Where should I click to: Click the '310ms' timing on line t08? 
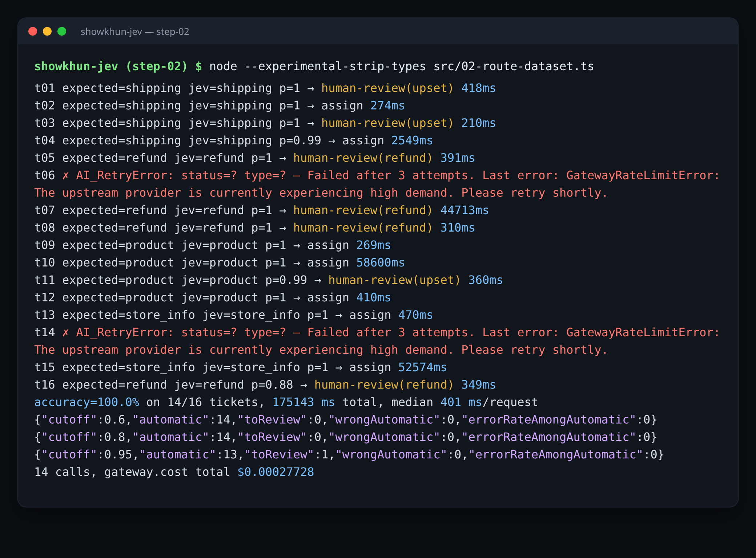coord(457,228)
